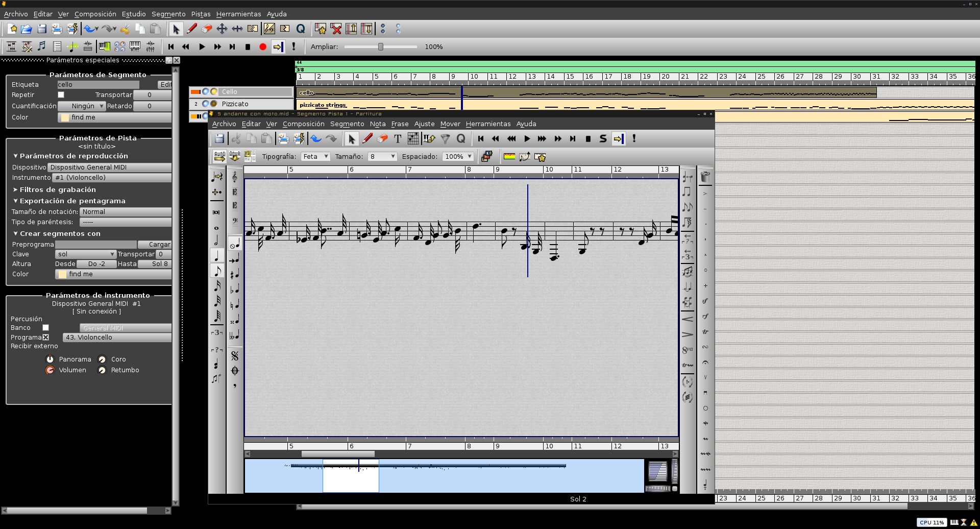Select the treble clef in notation palette
This screenshot has width=980, height=529.
tap(235, 177)
